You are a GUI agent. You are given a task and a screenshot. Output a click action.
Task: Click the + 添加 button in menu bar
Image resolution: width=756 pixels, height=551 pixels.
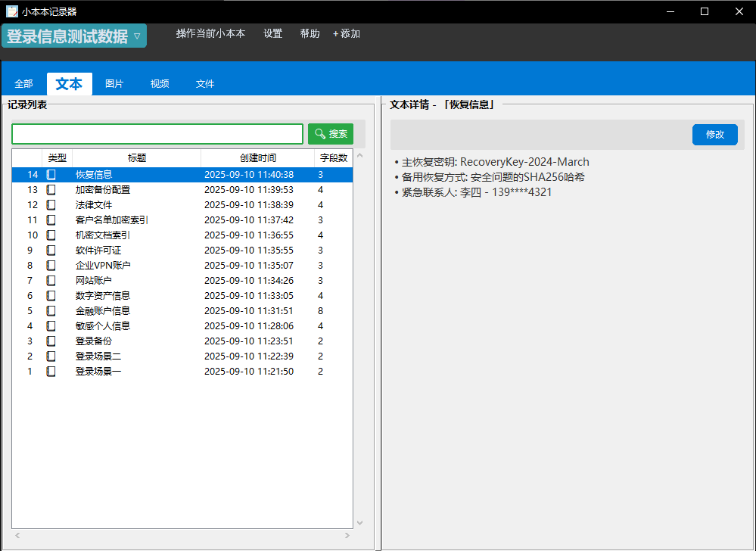pos(347,34)
